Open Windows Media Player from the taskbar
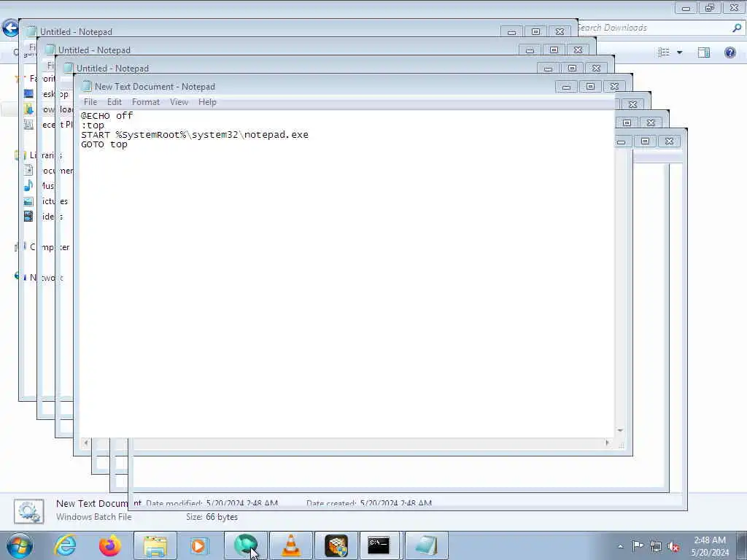 pyautogui.click(x=199, y=545)
